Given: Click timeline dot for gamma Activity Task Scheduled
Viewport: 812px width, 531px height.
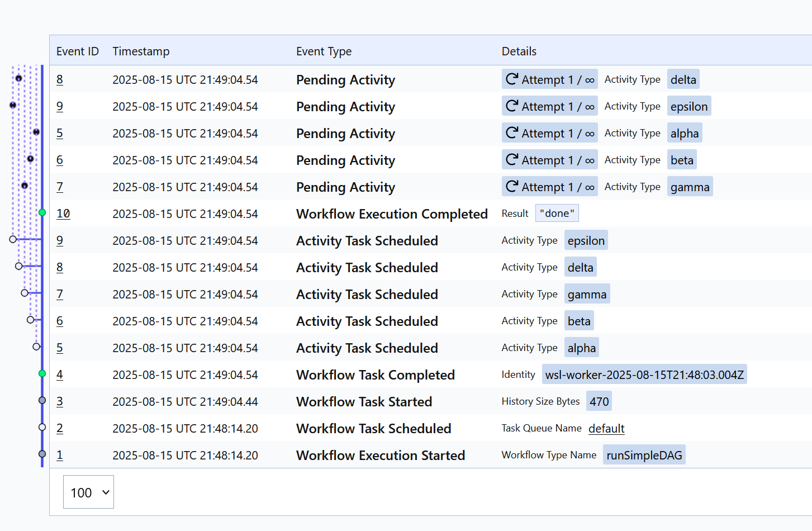Looking at the screenshot, I should tap(25, 293).
